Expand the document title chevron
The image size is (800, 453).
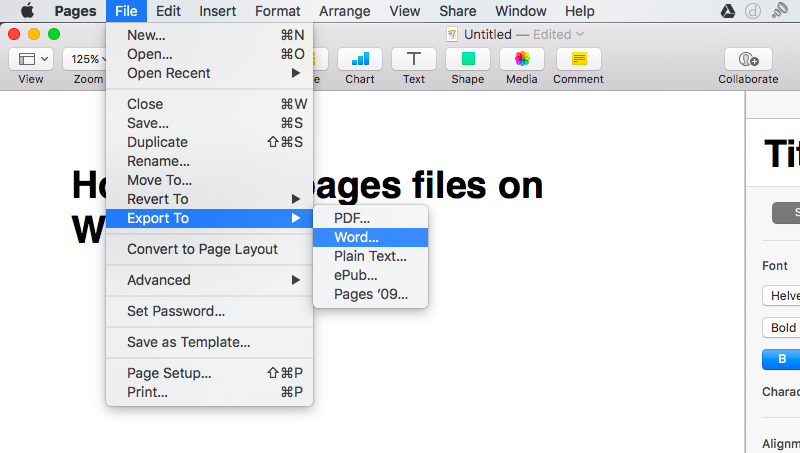580,34
